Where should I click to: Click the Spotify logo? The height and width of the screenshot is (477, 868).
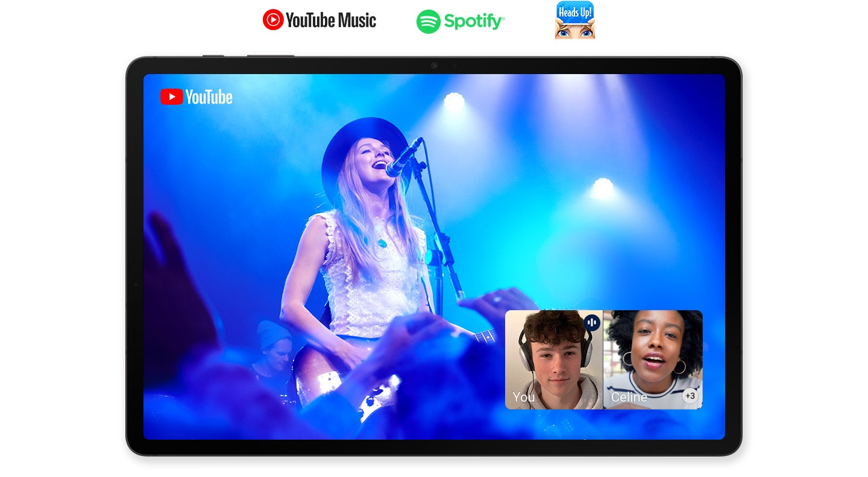click(461, 22)
